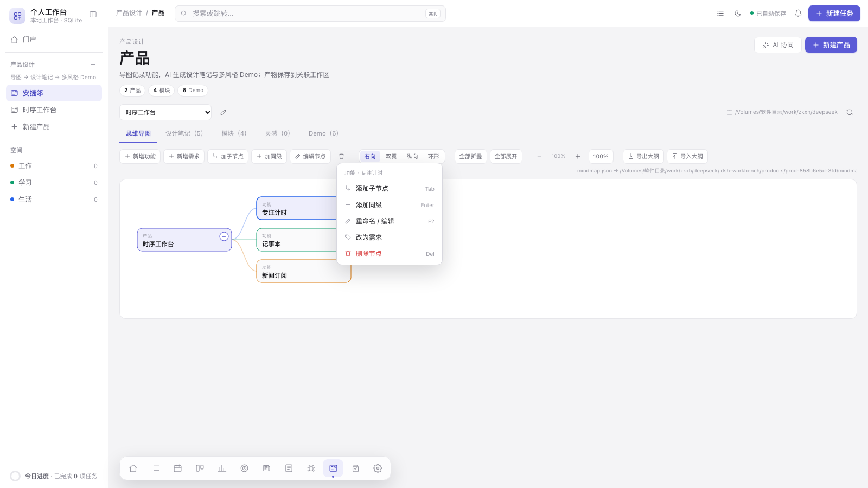
Task: Click 全部展开 to expand all nodes
Action: (506, 157)
